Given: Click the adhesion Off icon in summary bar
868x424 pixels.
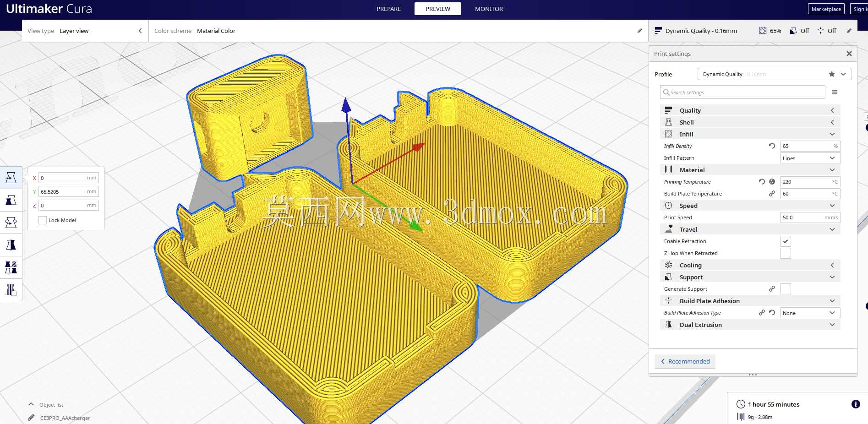Looking at the screenshot, I should point(820,31).
